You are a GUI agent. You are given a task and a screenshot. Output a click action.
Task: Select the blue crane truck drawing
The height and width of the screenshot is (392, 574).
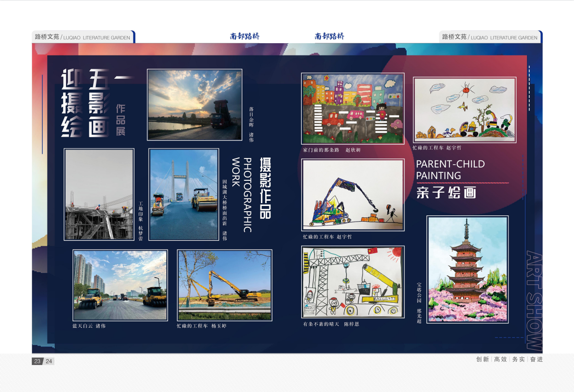click(353, 195)
